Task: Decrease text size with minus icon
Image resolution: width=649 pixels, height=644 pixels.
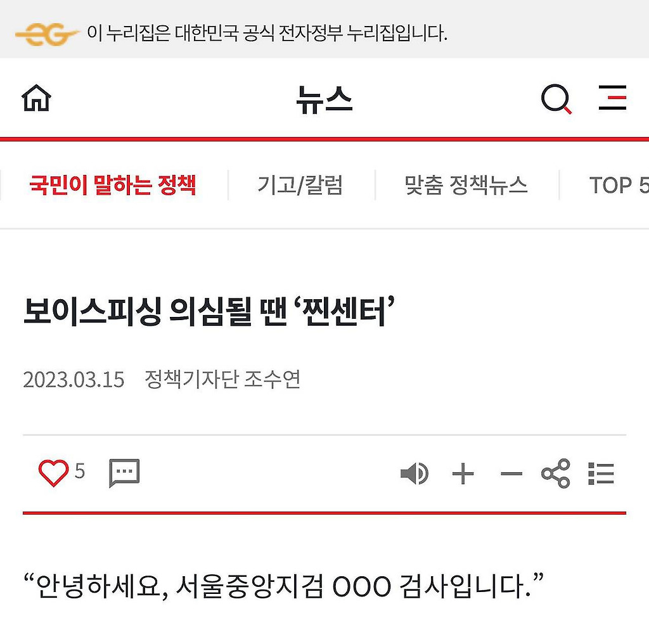Action: (511, 474)
